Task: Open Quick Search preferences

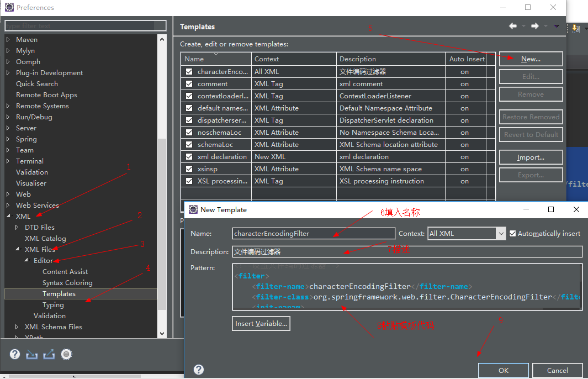Action: coord(37,83)
